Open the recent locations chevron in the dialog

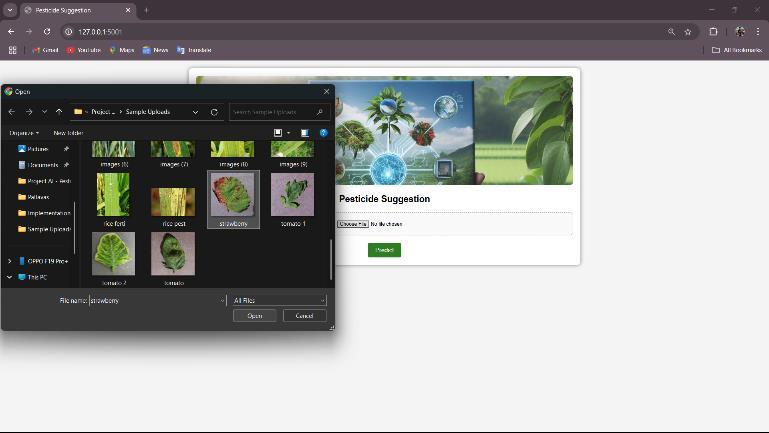tap(44, 112)
